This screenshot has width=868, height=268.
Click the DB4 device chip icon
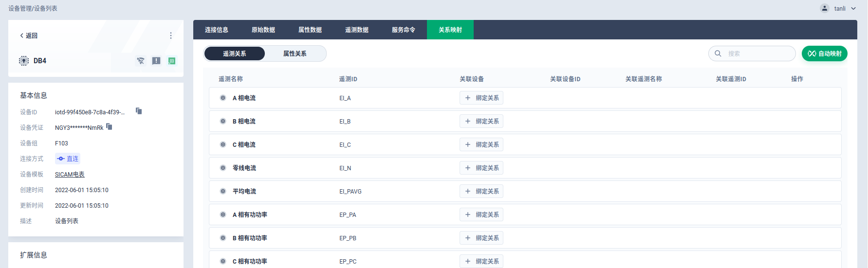24,61
